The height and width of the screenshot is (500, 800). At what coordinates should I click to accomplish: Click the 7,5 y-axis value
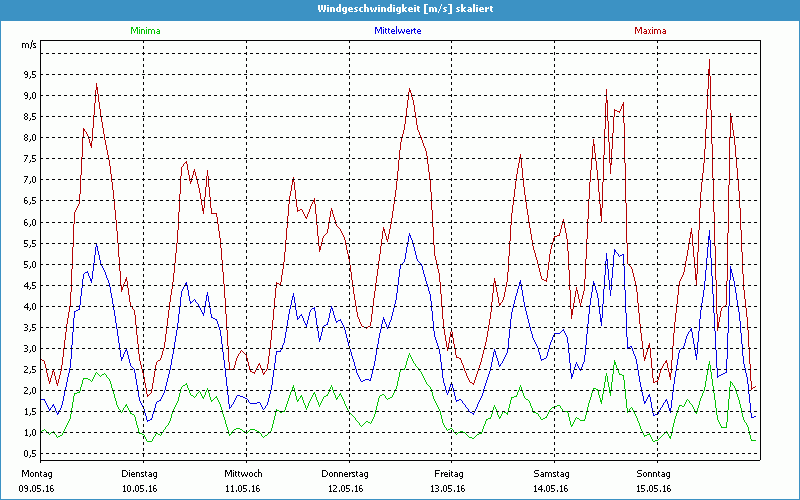coord(30,159)
